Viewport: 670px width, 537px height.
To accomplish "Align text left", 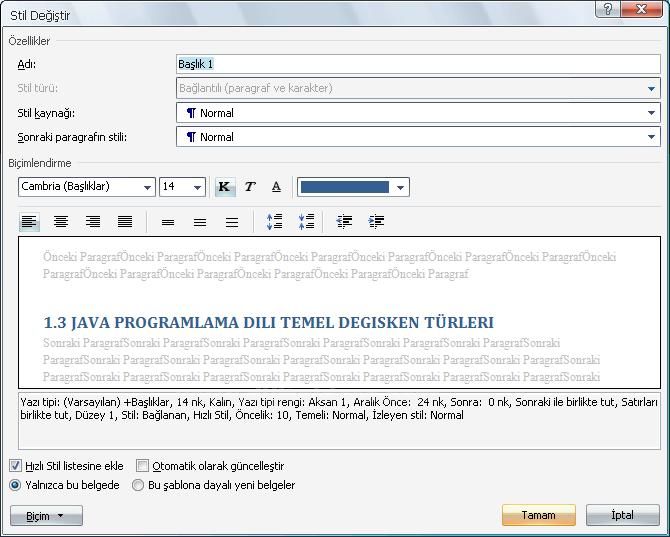I will tap(29, 222).
